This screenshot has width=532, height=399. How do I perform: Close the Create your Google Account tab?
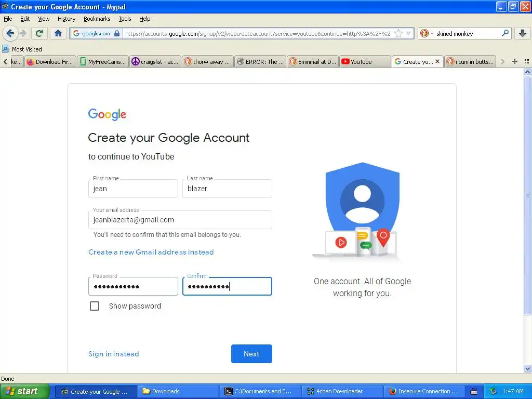437,61
